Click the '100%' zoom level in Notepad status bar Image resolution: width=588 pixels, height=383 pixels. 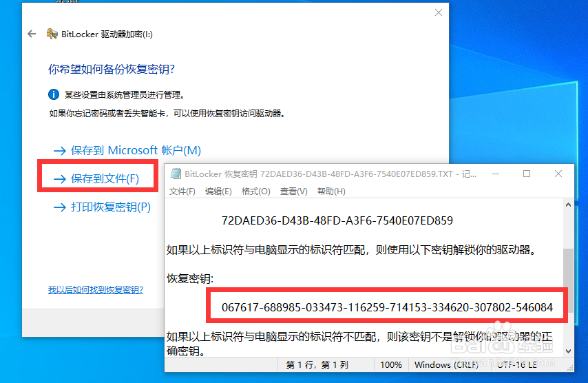pos(391,364)
